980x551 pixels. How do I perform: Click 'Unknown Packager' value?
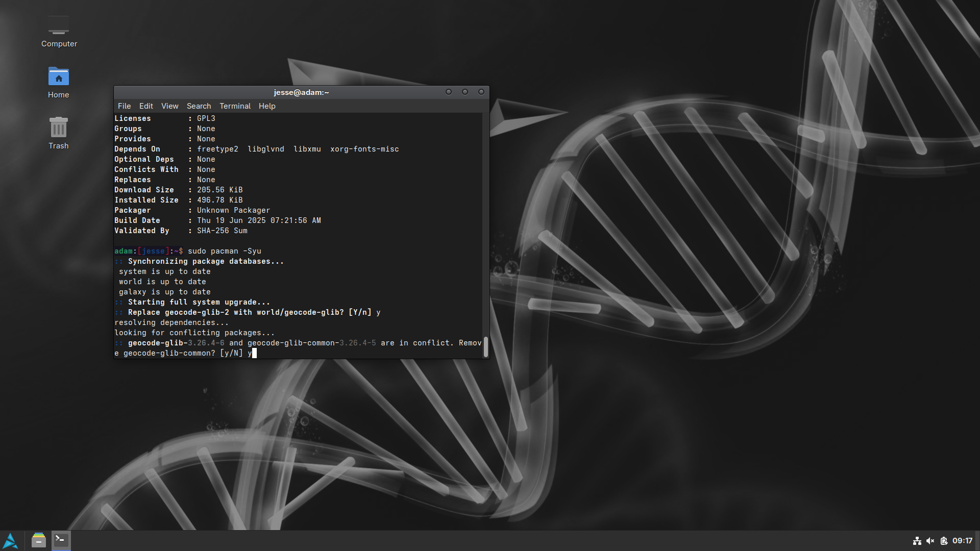pyautogui.click(x=234, y=210)
